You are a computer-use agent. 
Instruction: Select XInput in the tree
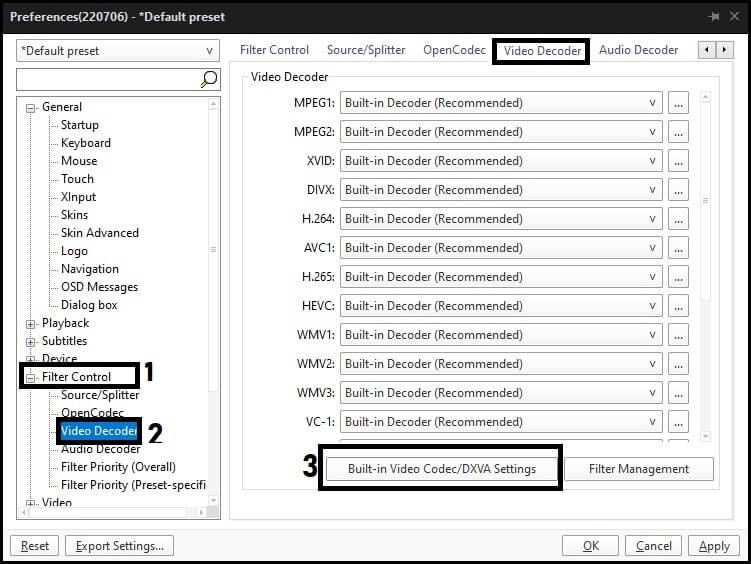[x=78, y=197]
